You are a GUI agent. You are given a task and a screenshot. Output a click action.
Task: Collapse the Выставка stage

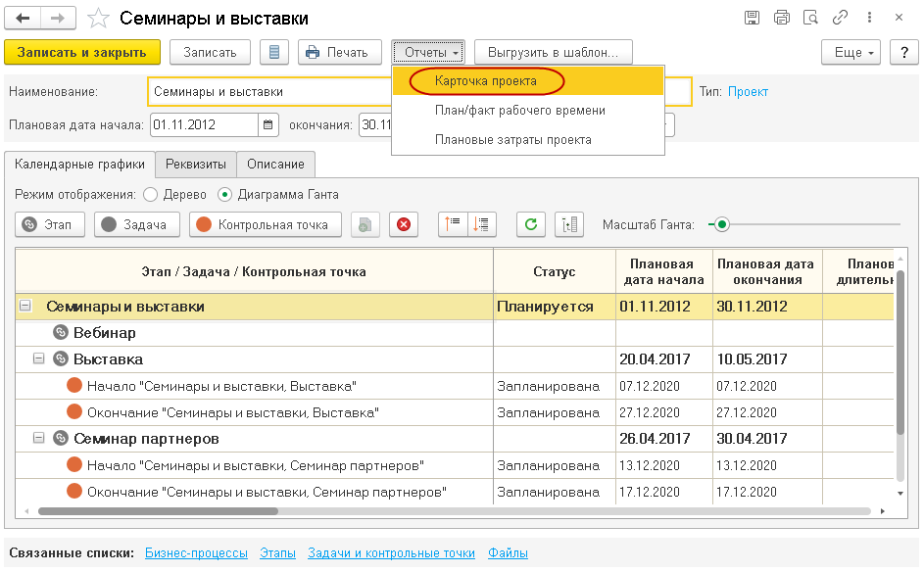click(x=38, y=358)
